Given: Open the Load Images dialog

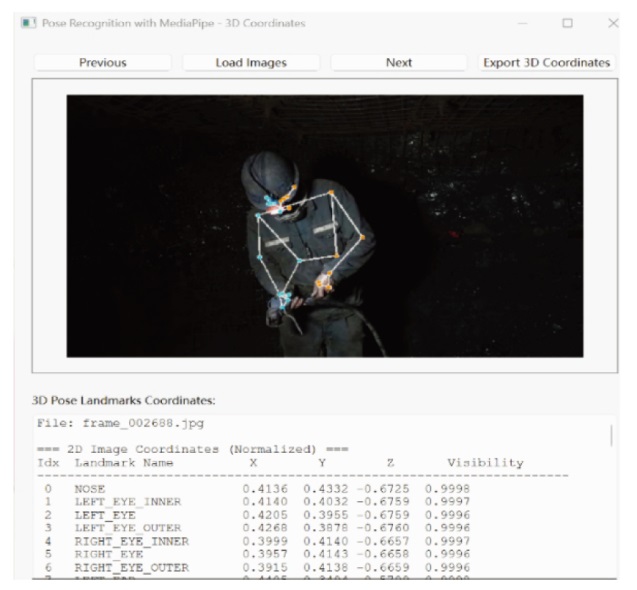Looking at the screenshot, I should click(x=251, y=63).
